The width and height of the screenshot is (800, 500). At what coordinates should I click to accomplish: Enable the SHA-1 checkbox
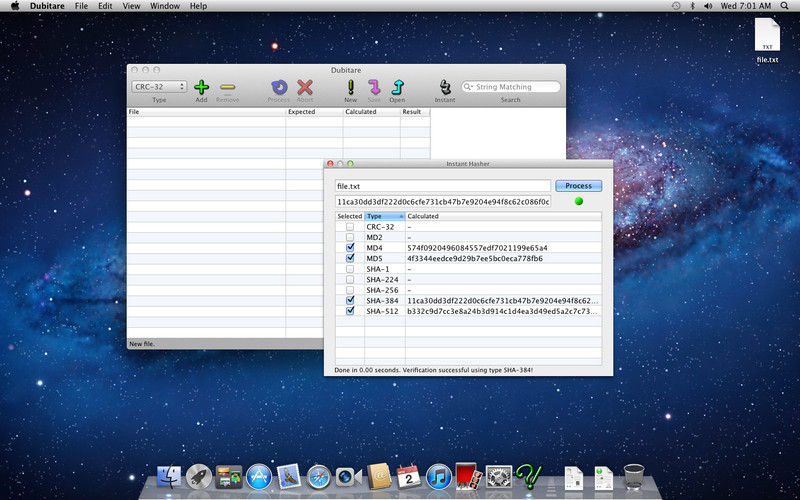(x=350, y=269)
